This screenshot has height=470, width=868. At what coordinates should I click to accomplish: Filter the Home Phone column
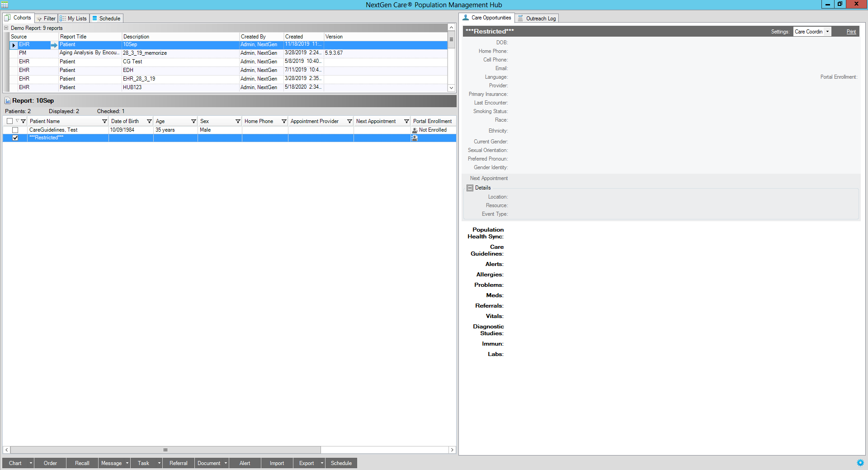point(284,121)
